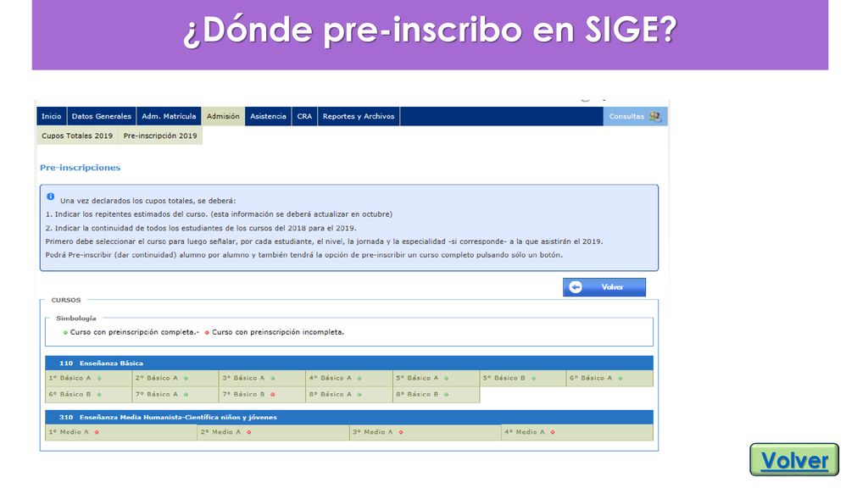Screen dimensions: 868x488
Task: Click red status dot of 1º Medio A
Action: tap(97, 432)
